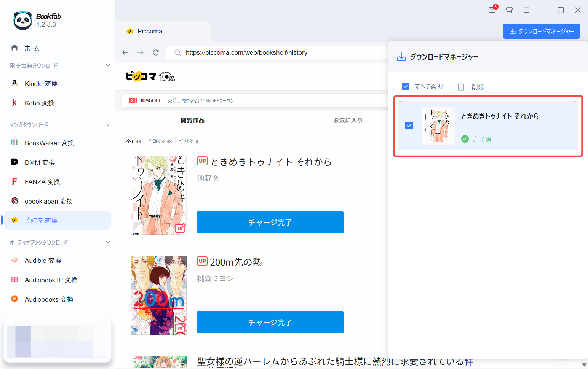
Task: Reload the page
Action: pyautogui.click(x=156, y=52)
